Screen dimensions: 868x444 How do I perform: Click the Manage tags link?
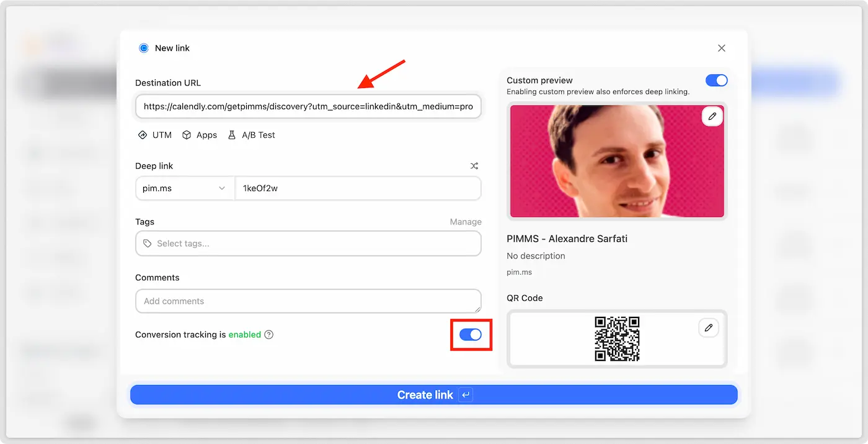point(465,222)
